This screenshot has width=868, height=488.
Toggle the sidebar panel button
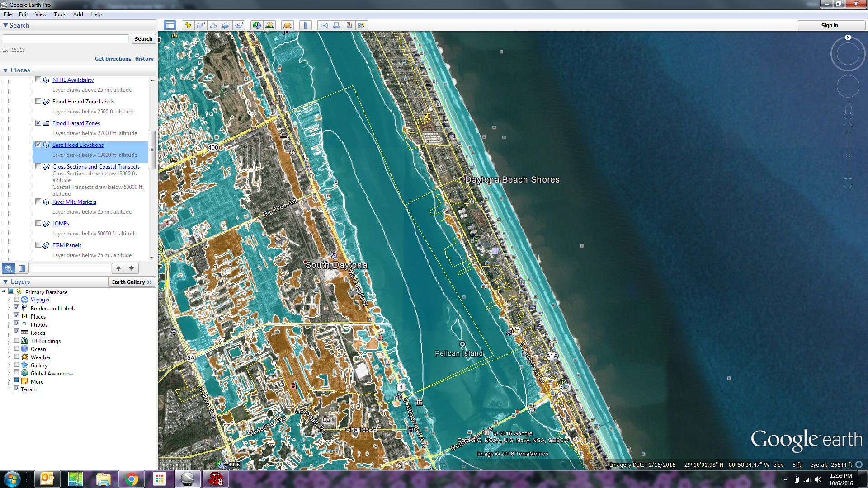(x=170, y=25)
